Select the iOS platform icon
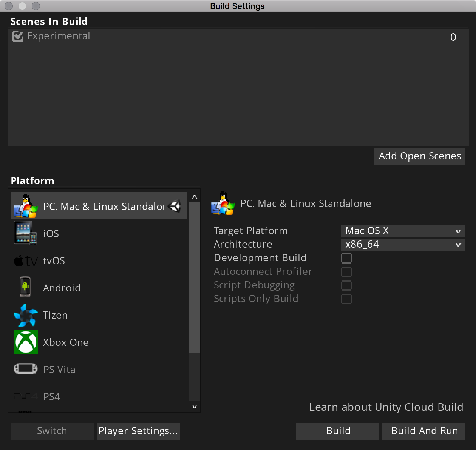The width and height of the screenshot is (476, 450). (25, 233)
